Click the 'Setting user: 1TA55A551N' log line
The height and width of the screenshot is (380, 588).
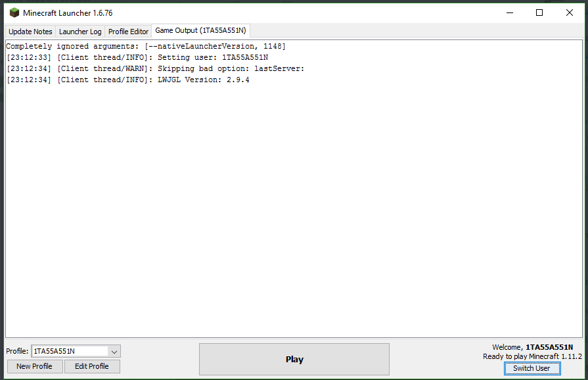point(137,57)
